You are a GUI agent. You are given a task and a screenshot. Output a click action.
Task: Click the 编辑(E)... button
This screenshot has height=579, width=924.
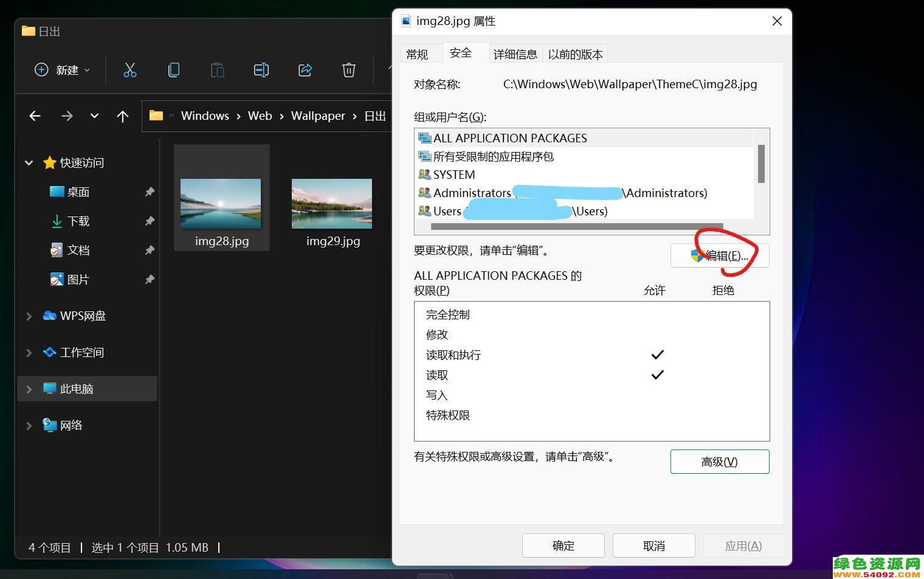click(720, 255)
